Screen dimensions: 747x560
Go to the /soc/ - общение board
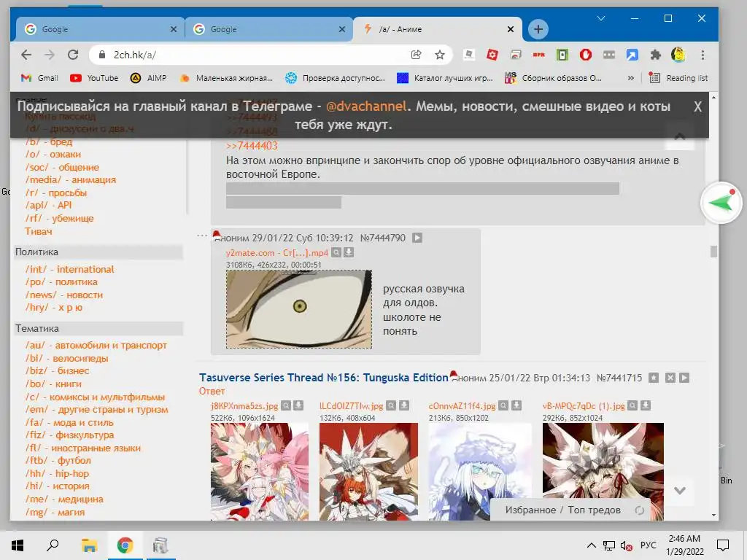tap(63, 167)
